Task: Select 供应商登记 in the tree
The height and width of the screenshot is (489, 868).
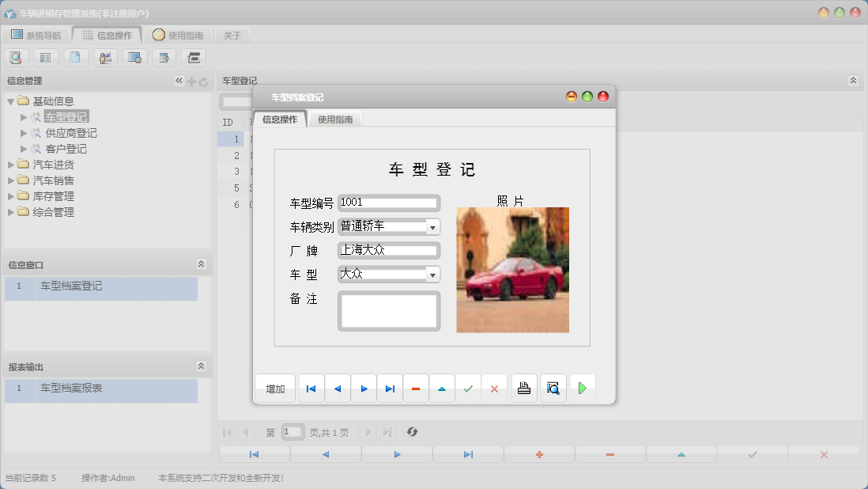Action: (x=71, y=133)
